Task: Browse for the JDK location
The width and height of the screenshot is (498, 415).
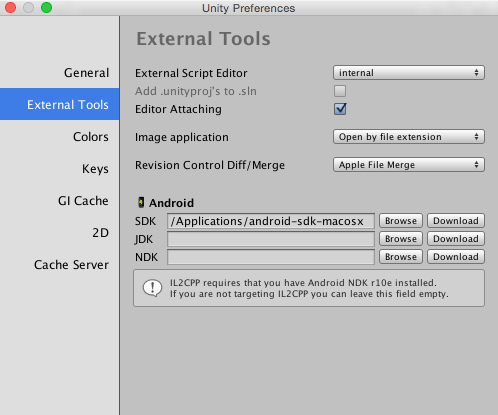Action: 401,239
